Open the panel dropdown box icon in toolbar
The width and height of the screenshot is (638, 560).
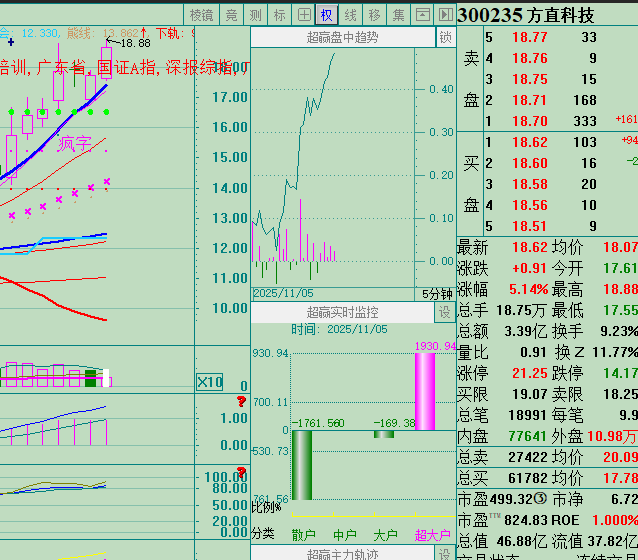pos(423,14)
